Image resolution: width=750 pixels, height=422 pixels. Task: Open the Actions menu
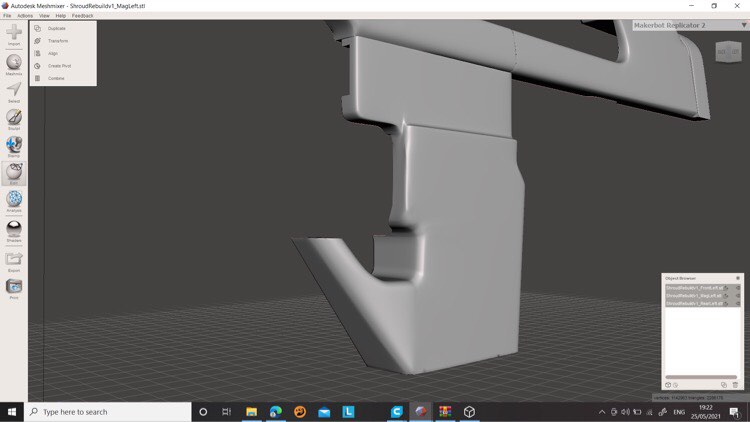(x=25, y=16)
